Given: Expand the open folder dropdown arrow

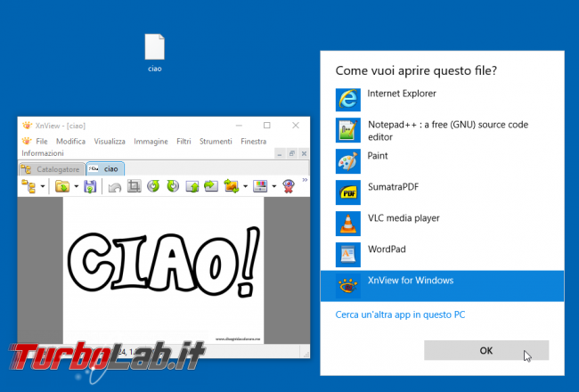Looking at the screenshot, I should [x=76, y=186].
